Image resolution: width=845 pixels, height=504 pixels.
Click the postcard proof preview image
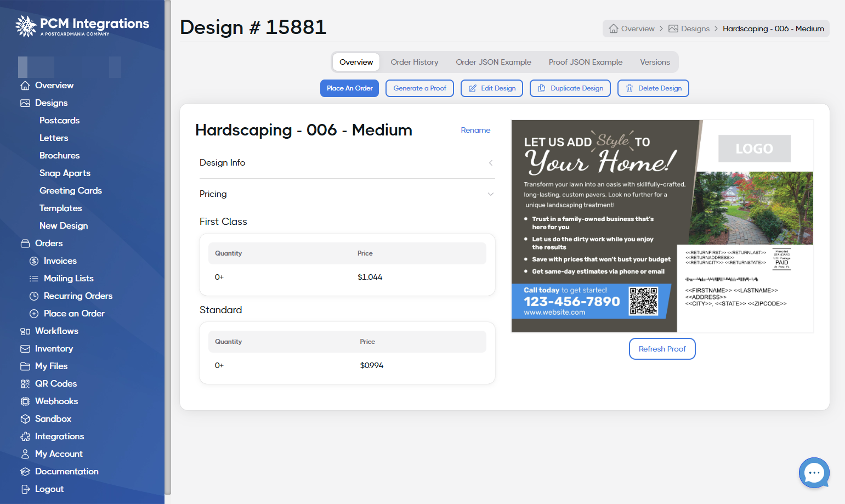(662, 226)
